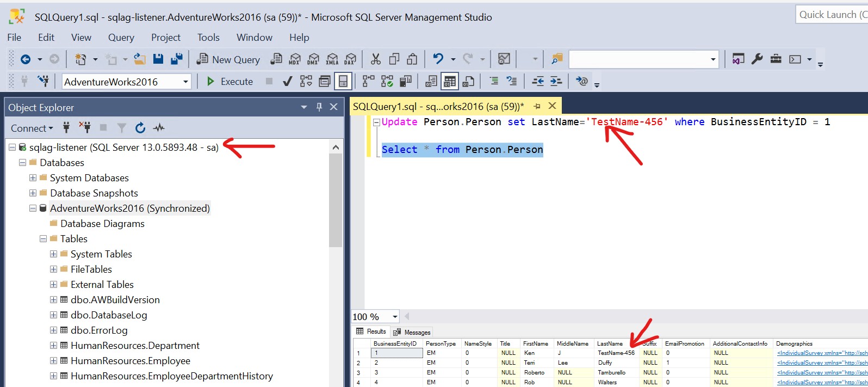Viewport: 868px width, 387px height.
Task: Open the Toolbox icon
Action: tap(776, 59)
